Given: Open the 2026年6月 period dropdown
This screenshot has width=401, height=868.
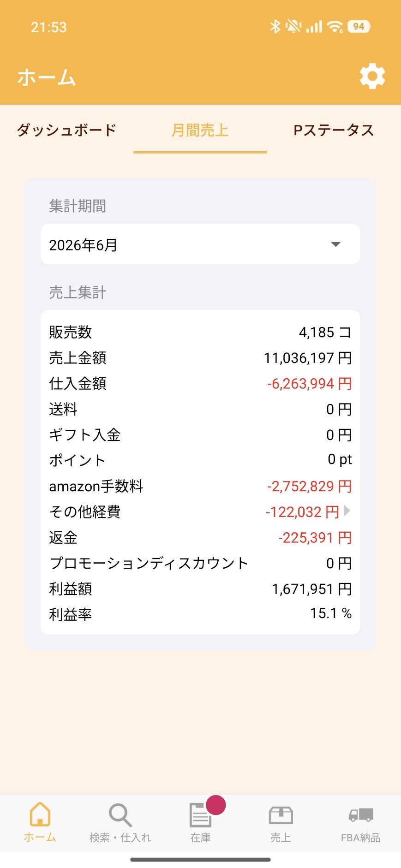Looking at the screenshot, I should 200,244.
